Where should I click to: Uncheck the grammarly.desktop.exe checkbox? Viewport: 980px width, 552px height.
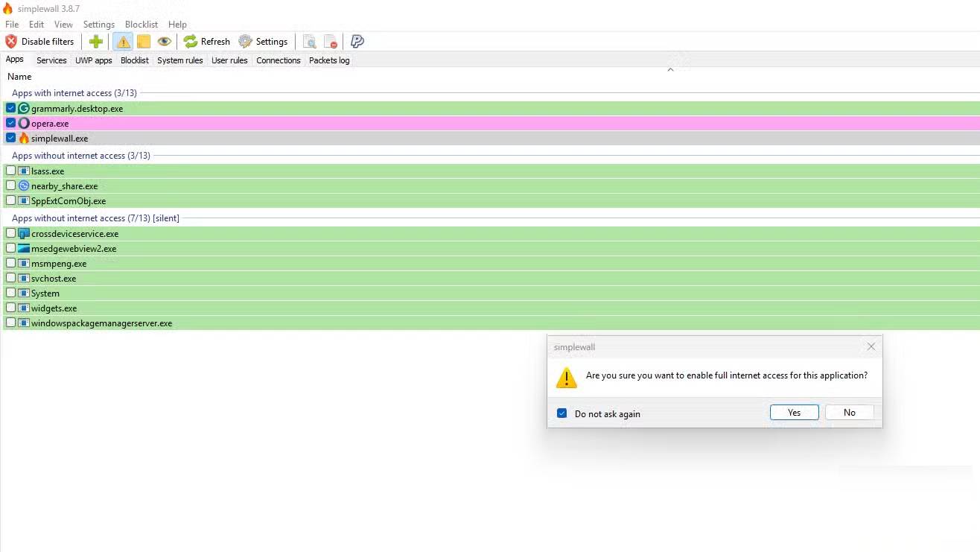[10, 108]
